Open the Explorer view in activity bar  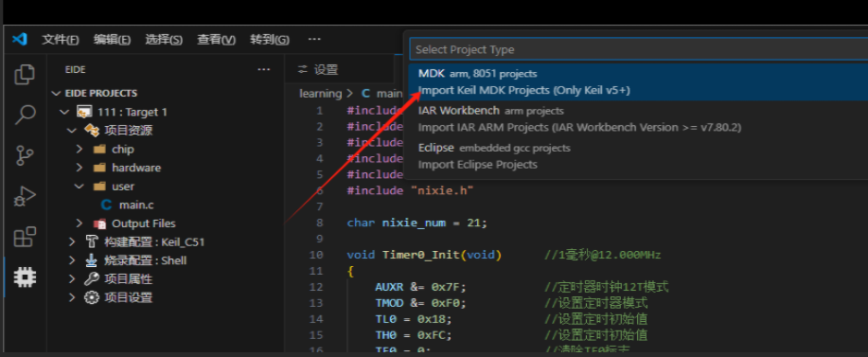pyautogui.click(x=25, y=75)
